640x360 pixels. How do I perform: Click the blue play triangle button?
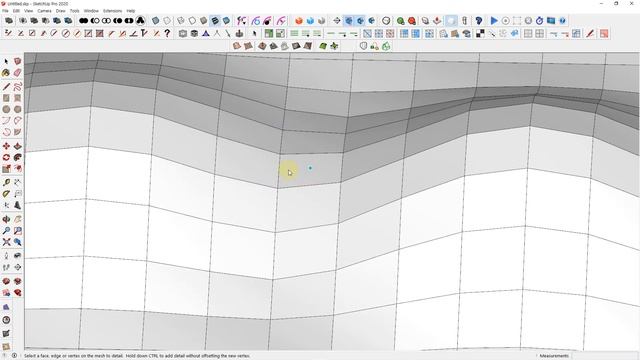coord(494,20)
